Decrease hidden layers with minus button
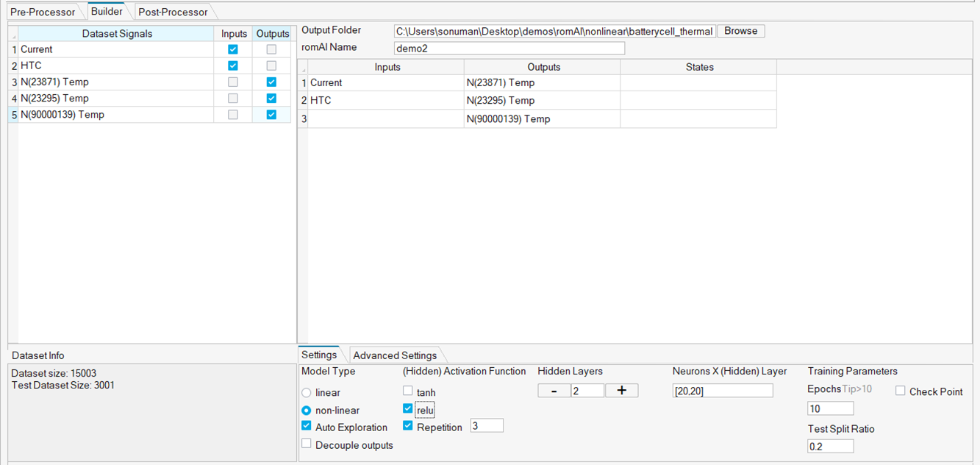This screenshot has height=465, width=980. click(x=554, y=391)
